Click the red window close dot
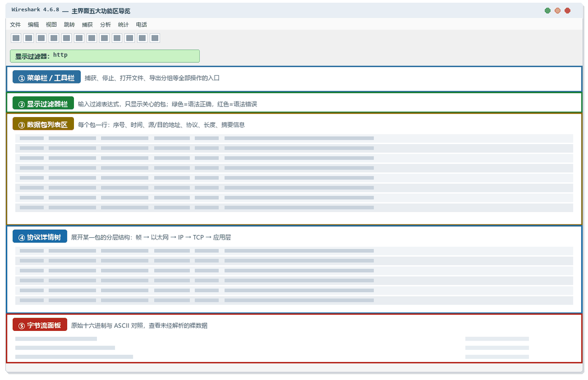Image resolution: width=588 pixels, height=380 pixels. click(568, 11)
